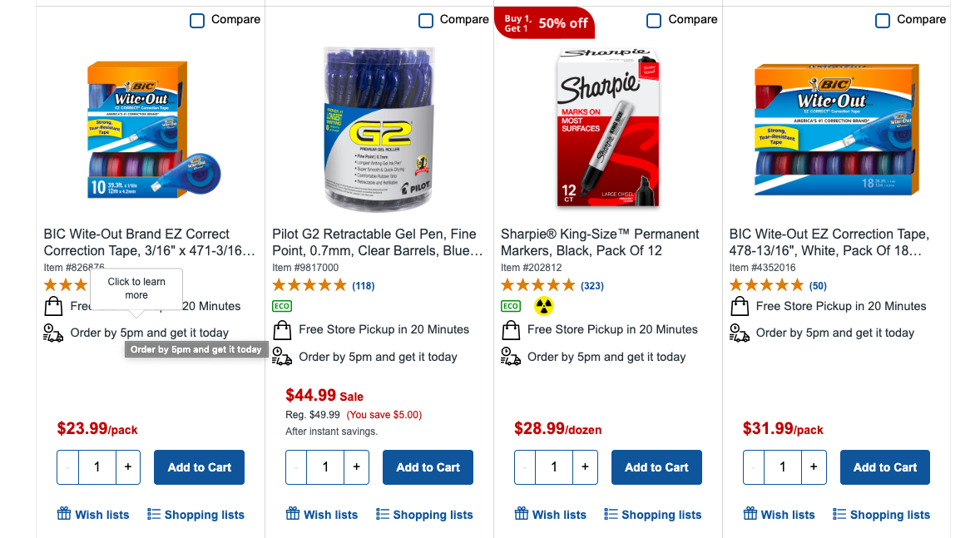This screenshot has width=980, height=538.
Task: Open the 118 reviews link for Pilot G2
Action: pyautogui.click(x=364, y=286)
